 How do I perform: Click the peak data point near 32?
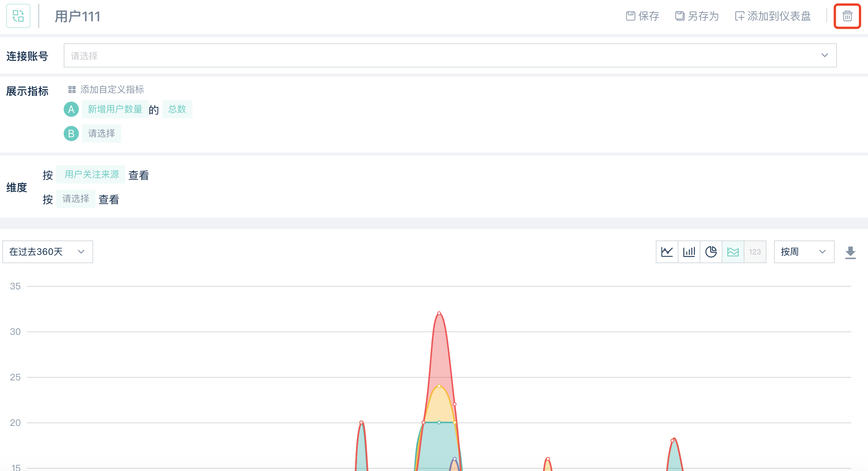[439, 313]
